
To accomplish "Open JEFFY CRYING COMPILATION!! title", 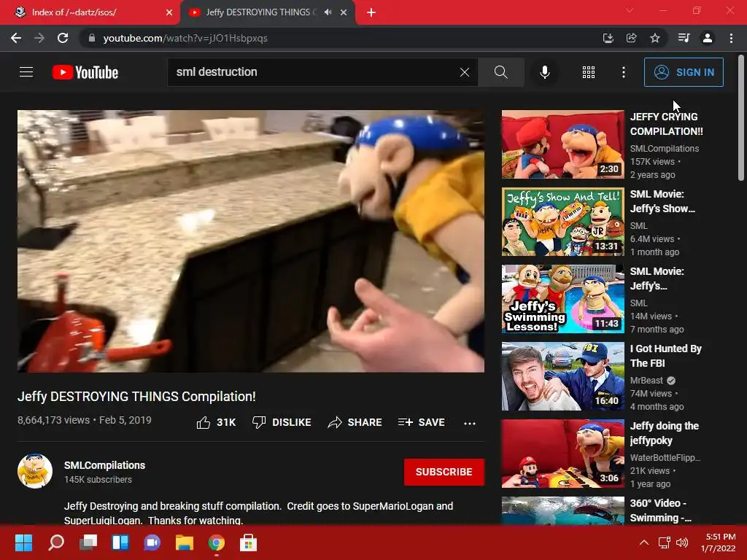I will click(667, 124).
